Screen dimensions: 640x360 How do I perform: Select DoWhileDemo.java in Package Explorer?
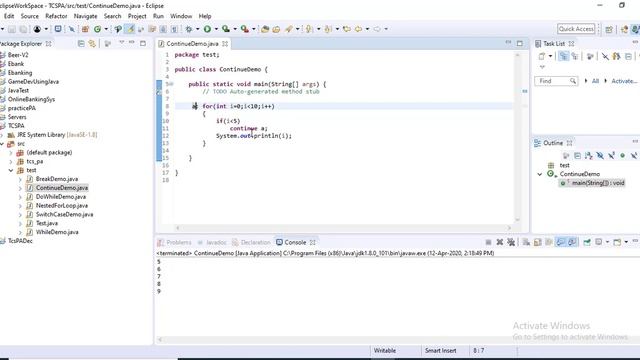pos(61,197)
